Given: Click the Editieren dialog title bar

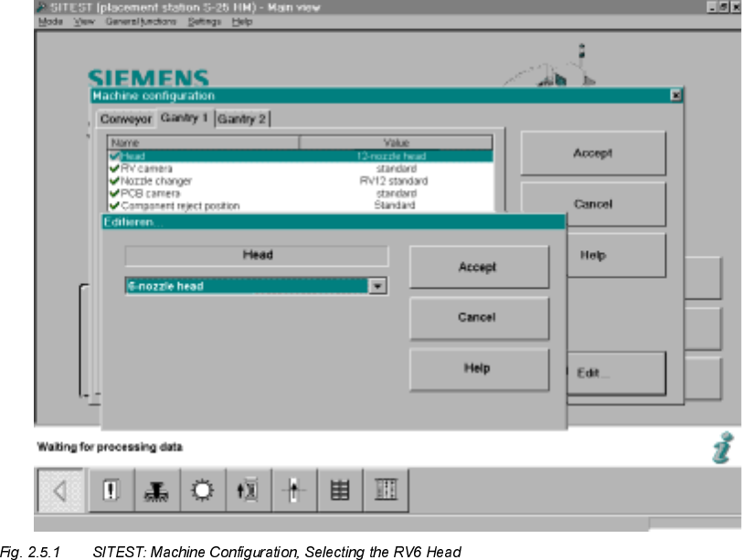Looking at the screenshot, I should 334,222.
